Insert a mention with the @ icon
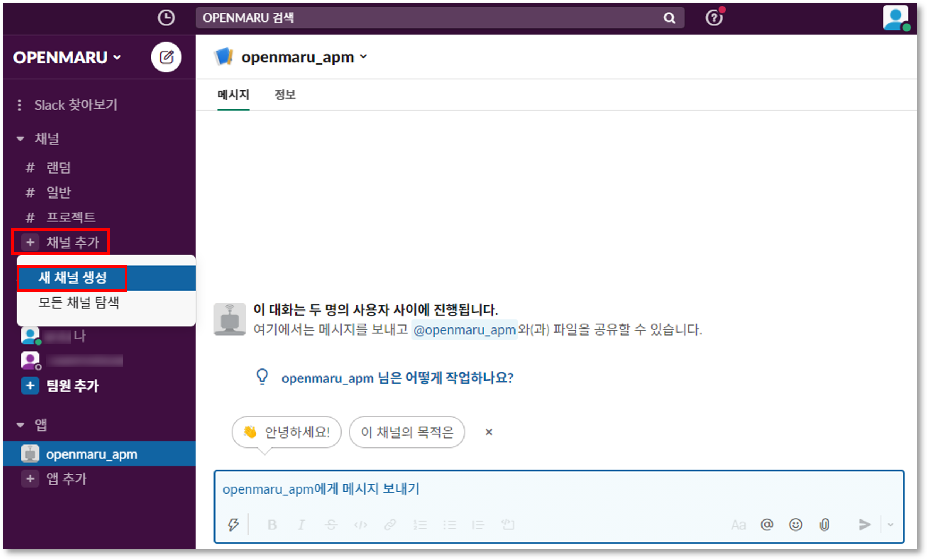This screenshot has width=928, height=560. pos(767,524)
